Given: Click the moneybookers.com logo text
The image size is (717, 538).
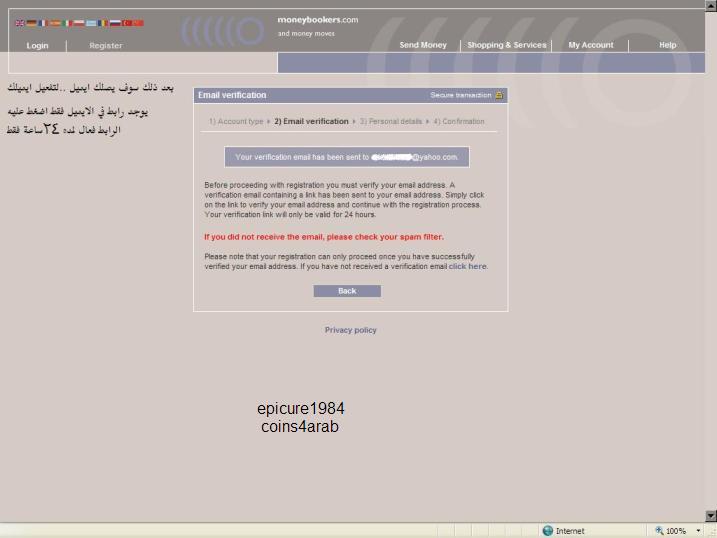Looking at the screenshot, I should pos(318,20).
